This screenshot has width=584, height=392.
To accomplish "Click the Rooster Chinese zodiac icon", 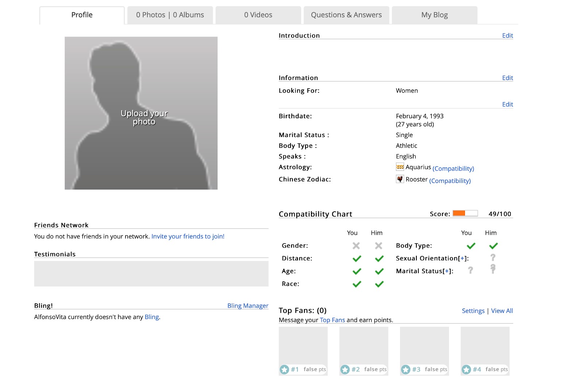I will [400, 179].
